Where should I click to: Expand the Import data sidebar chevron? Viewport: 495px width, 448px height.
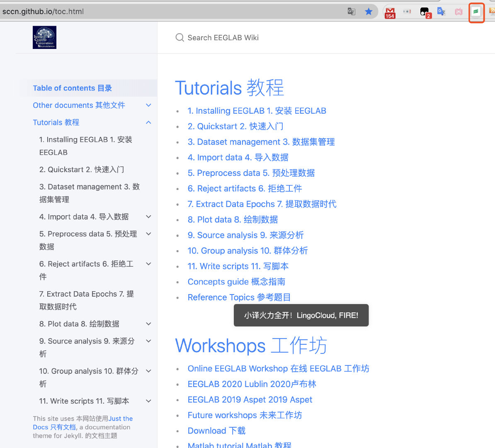point(148,217)
